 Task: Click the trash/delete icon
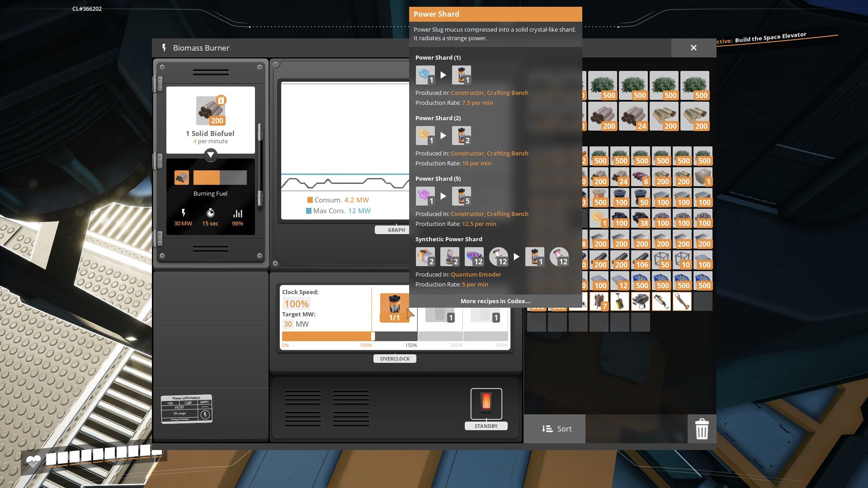coord(702,428)
